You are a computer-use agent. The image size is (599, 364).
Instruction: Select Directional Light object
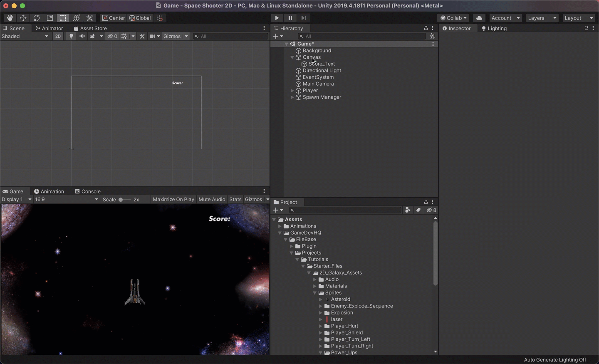click(322, 70)
